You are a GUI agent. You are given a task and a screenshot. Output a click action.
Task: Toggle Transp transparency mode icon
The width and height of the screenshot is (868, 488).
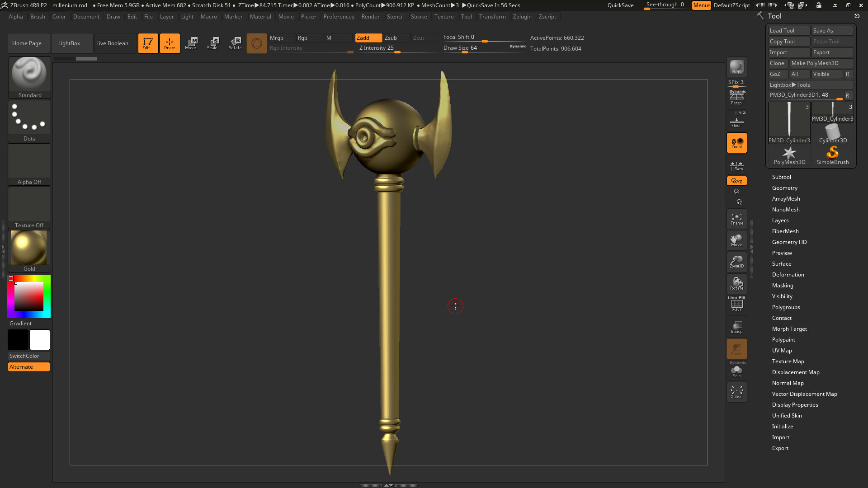pos(736,327)
